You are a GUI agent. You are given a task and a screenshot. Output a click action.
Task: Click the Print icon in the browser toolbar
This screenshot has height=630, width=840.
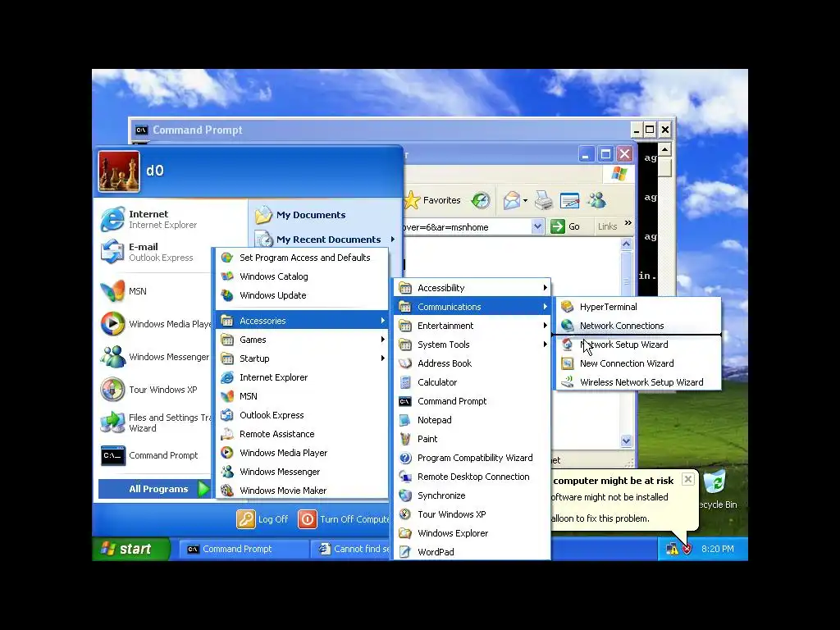(543, 200)
